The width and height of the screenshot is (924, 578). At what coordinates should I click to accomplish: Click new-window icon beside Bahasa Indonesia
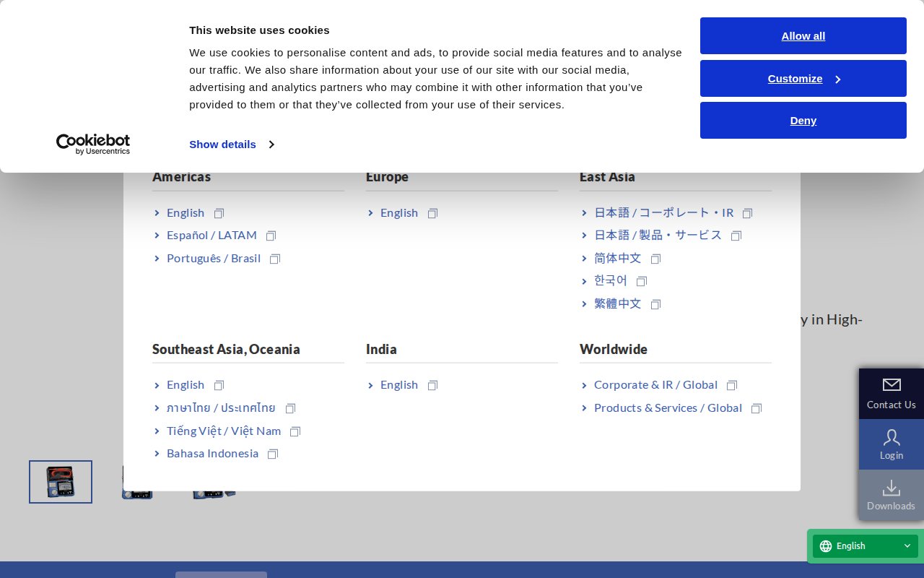click(x=273, y=454)
